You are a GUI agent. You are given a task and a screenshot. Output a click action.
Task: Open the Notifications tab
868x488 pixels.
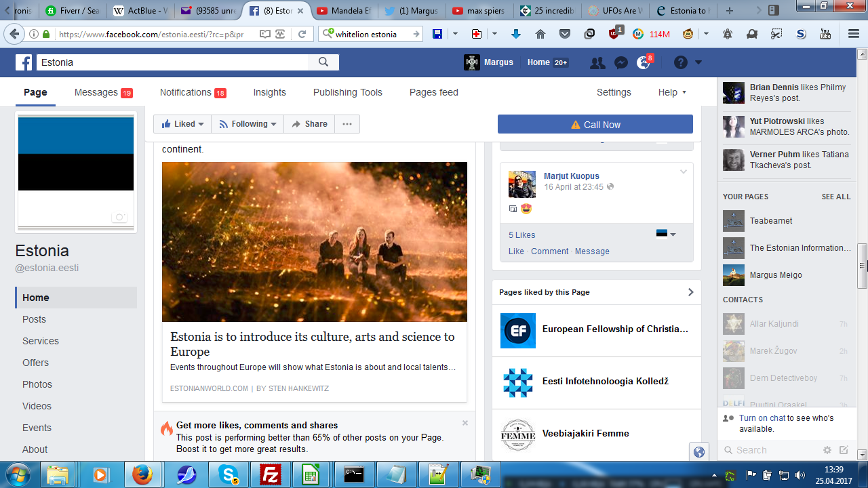193,92
